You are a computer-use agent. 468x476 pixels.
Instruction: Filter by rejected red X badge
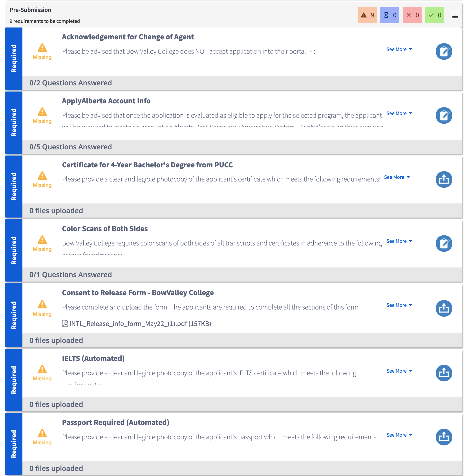tap(412, 15)
